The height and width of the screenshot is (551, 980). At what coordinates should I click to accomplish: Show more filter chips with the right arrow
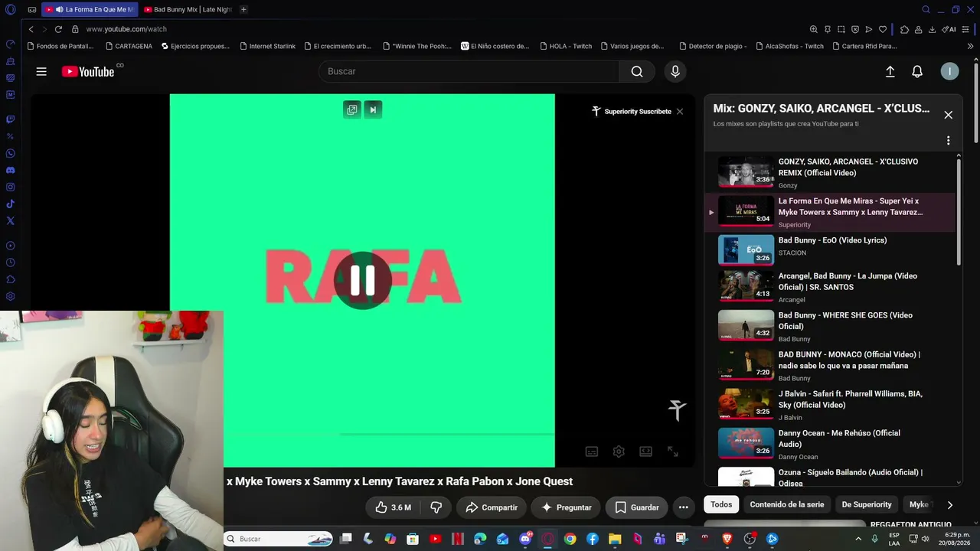pyautogui.click(x=949, y=505)
